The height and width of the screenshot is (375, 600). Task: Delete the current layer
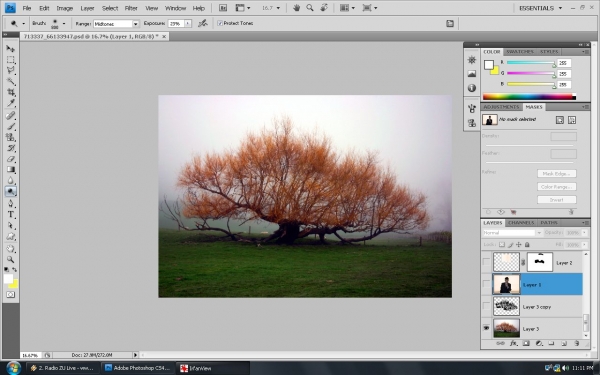click(576, 343)
